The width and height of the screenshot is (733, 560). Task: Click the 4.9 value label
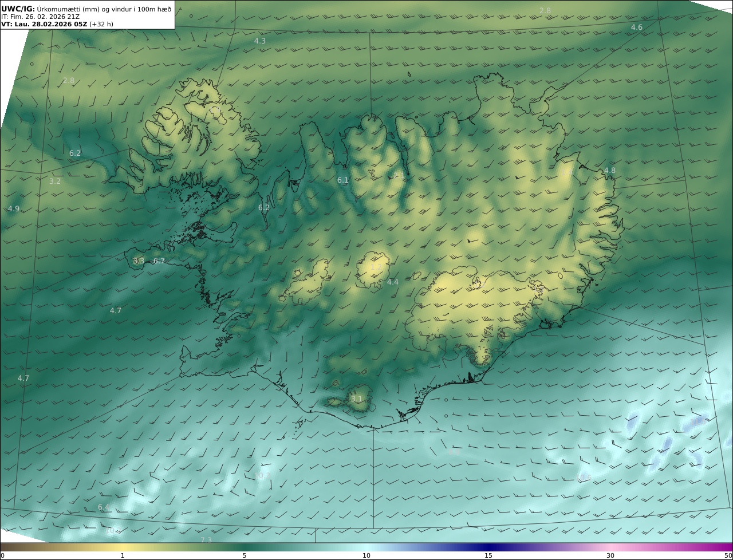pos(14,209)
